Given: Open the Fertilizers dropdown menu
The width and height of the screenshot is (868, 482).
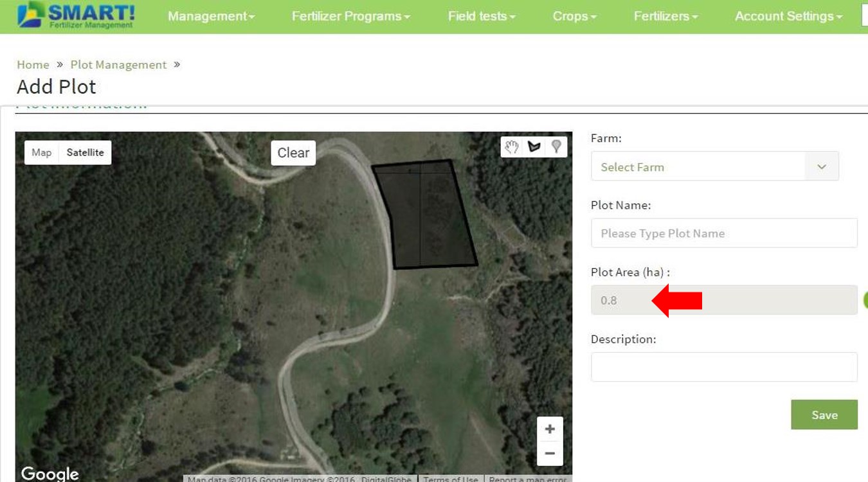Looking at the screenshot, I should point(666,16).
